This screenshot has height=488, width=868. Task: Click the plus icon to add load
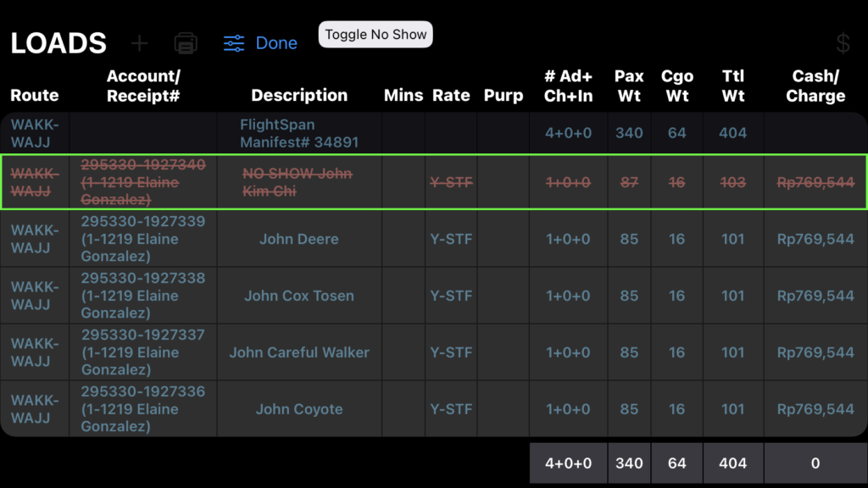(x=140, y=43)
